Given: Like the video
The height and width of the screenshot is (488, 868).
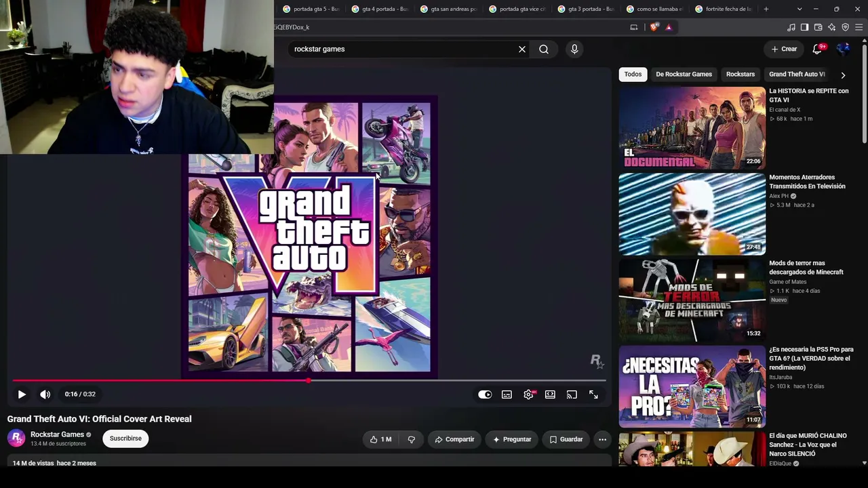Looking at the screenshot, I should [x=380, y=439].
